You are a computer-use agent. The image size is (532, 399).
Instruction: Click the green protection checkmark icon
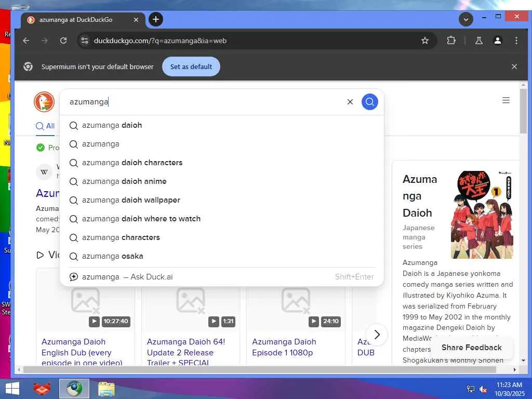coord(41,148)
